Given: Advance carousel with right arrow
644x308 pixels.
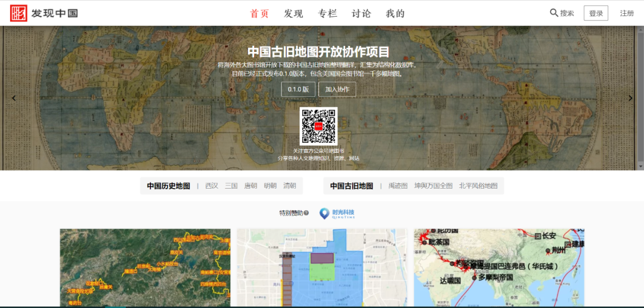Looking at the screenshot, I should pyautogui.click(x=630, y=98).
